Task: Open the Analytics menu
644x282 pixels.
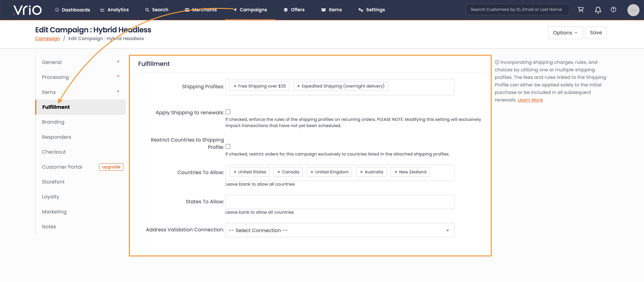Action: [114, 10]
